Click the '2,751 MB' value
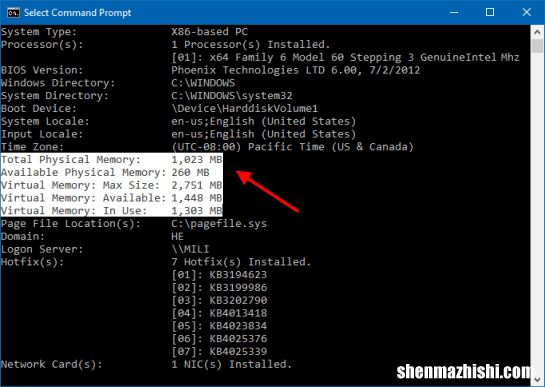Screen dimensions: 545x387 (x=197, y=185)
